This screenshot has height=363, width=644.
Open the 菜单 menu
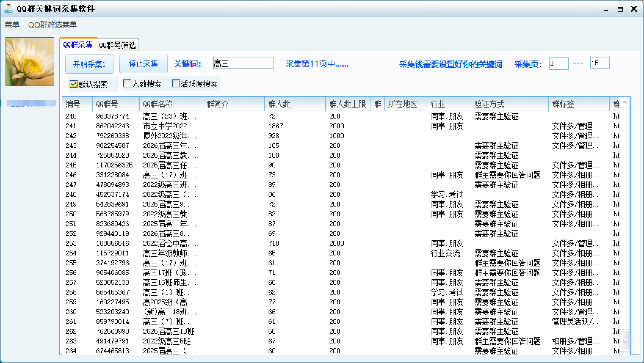pos(12,25)
